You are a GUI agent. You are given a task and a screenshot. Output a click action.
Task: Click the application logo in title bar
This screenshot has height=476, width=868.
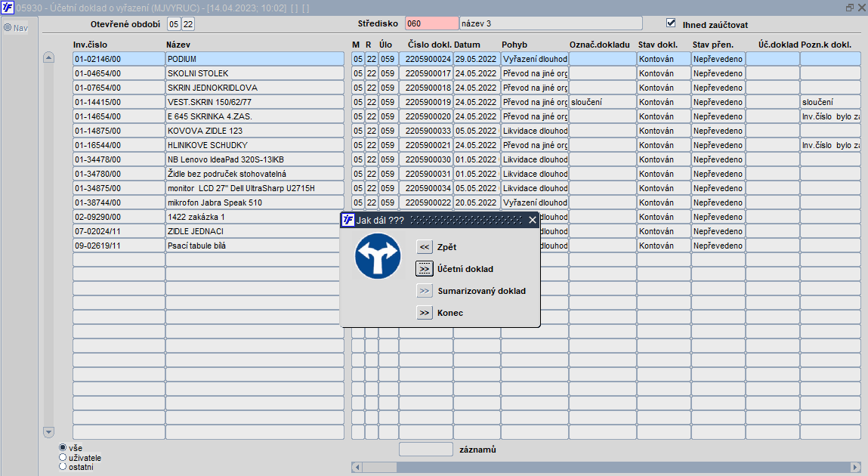(8, 8)
